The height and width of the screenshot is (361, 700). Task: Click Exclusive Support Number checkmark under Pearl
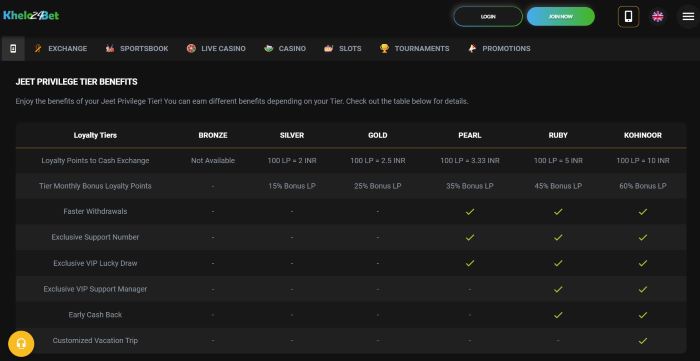470,237
